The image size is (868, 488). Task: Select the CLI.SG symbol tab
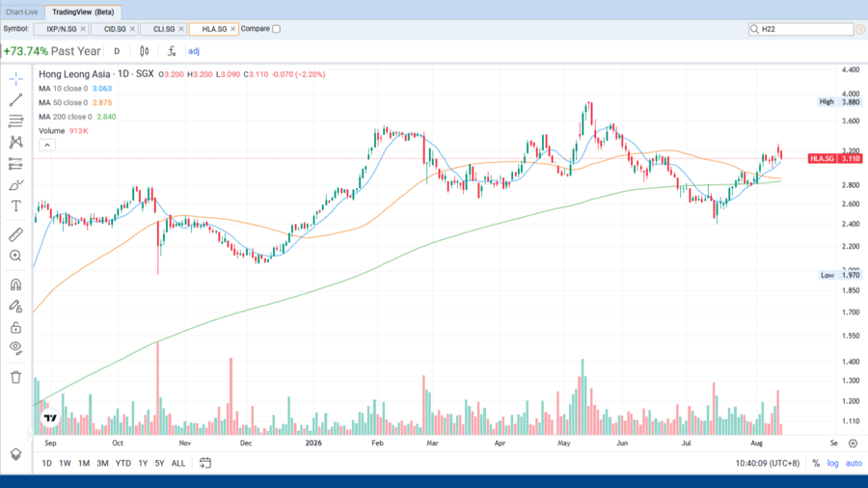pyautogui.click(x=164, y=29)
